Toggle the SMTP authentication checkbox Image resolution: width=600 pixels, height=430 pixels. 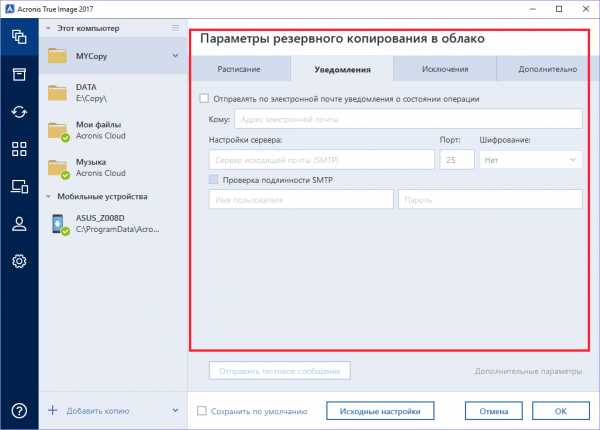click(x=214, y=179)
